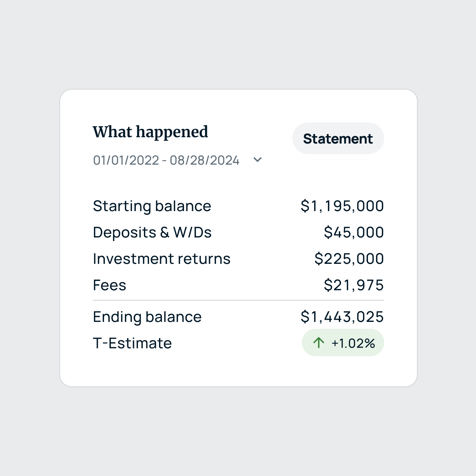Click the green up arrow icon

click(319, 343)
